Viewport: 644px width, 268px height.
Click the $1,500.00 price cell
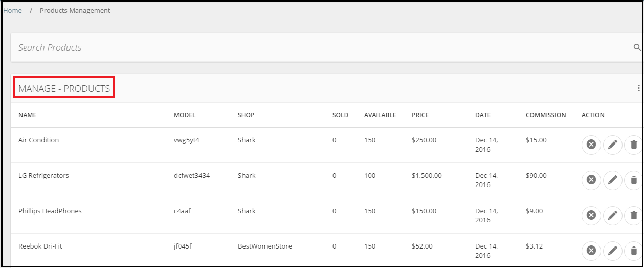(x=427, y=176)
